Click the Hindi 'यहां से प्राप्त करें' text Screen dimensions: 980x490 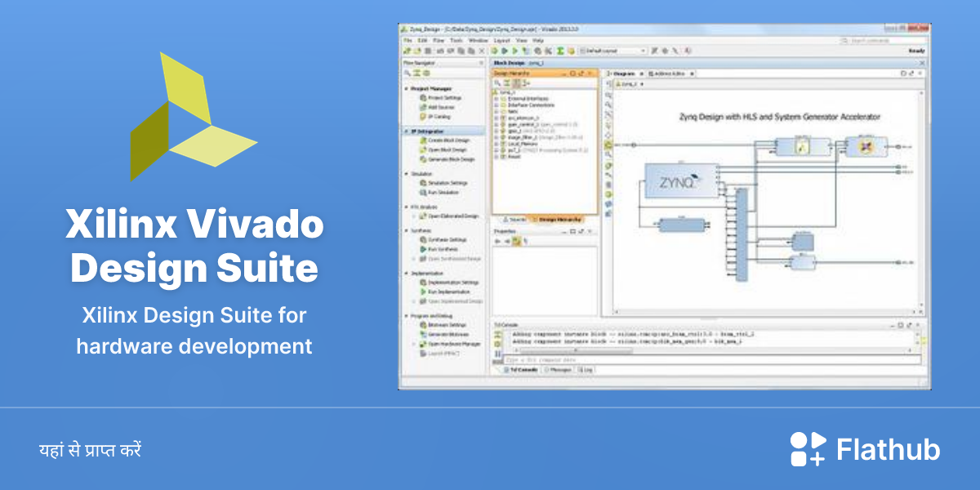pos(90,450)
